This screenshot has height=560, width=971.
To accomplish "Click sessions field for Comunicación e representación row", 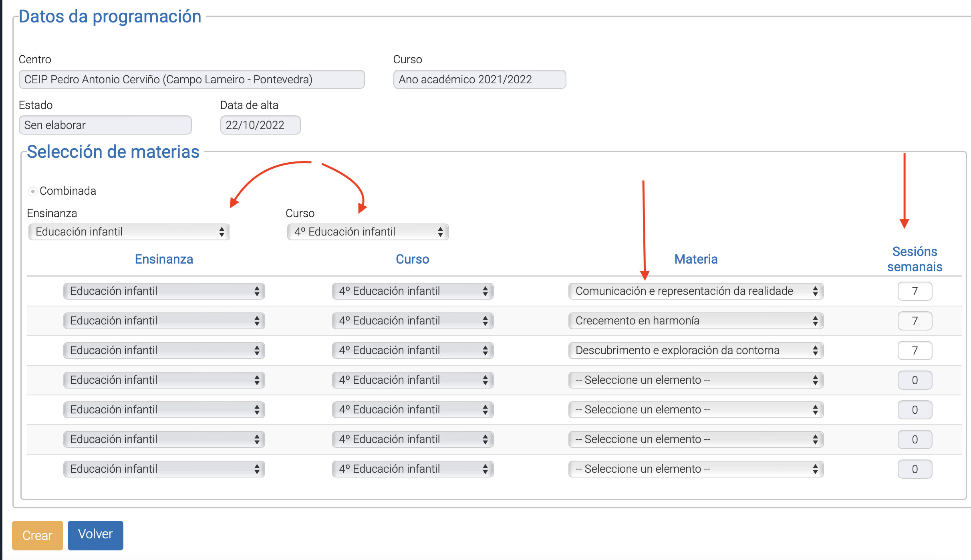I will pos(915,291).
